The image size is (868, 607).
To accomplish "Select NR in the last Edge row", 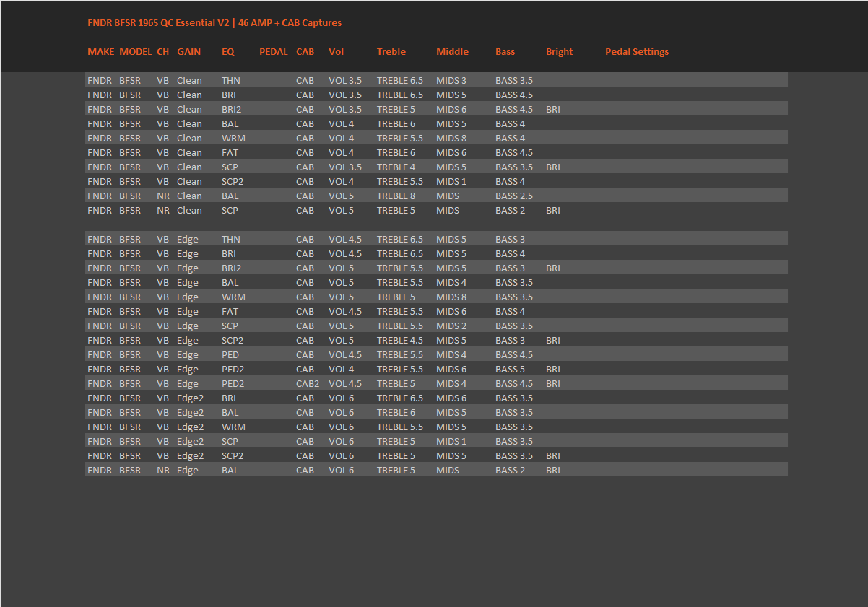I will [x=163, y=471].
